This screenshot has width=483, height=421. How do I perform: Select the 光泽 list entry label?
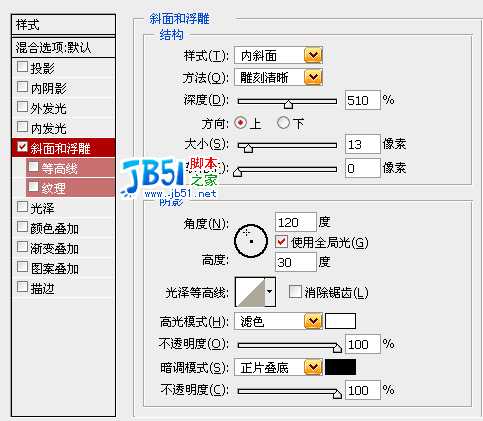42,209
